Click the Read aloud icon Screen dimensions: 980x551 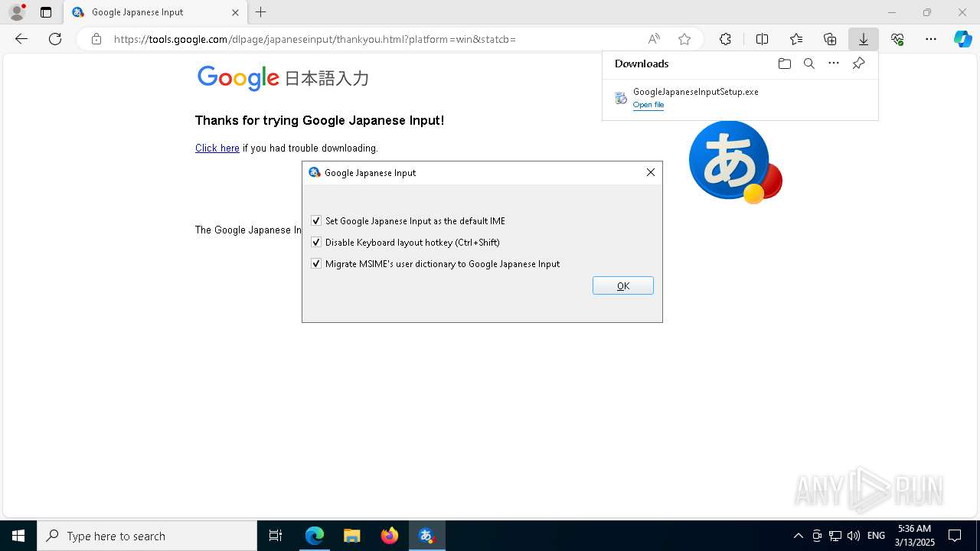[654, 39]
